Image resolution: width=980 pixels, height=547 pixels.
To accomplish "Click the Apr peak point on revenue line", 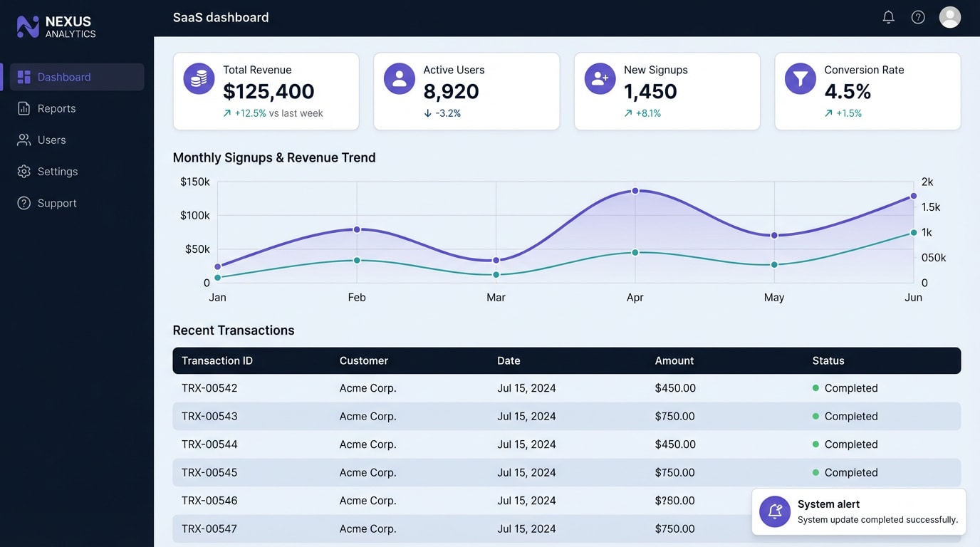I will [x=635, y=190].
